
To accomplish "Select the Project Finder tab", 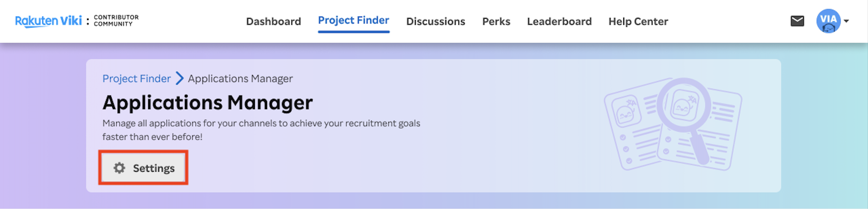I will pos(354,21).
